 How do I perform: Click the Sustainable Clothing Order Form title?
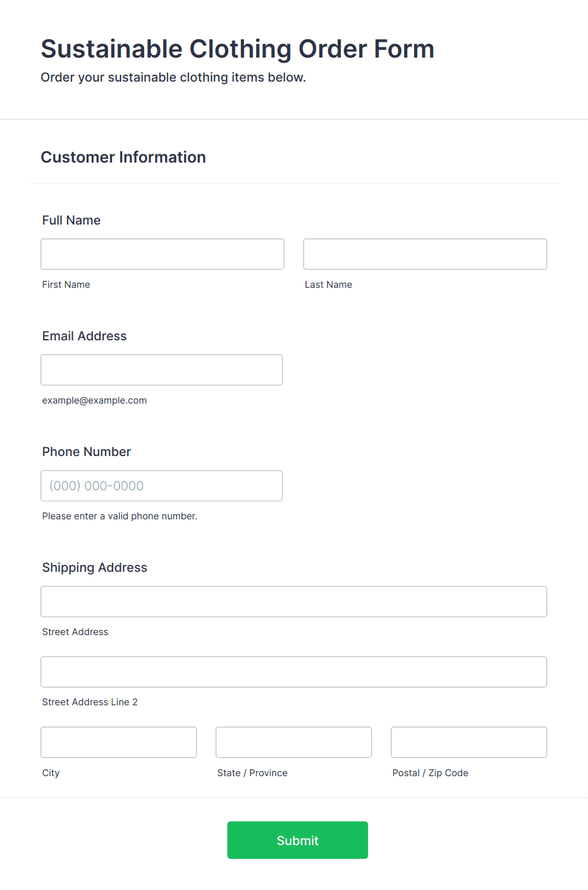point(238,49)
